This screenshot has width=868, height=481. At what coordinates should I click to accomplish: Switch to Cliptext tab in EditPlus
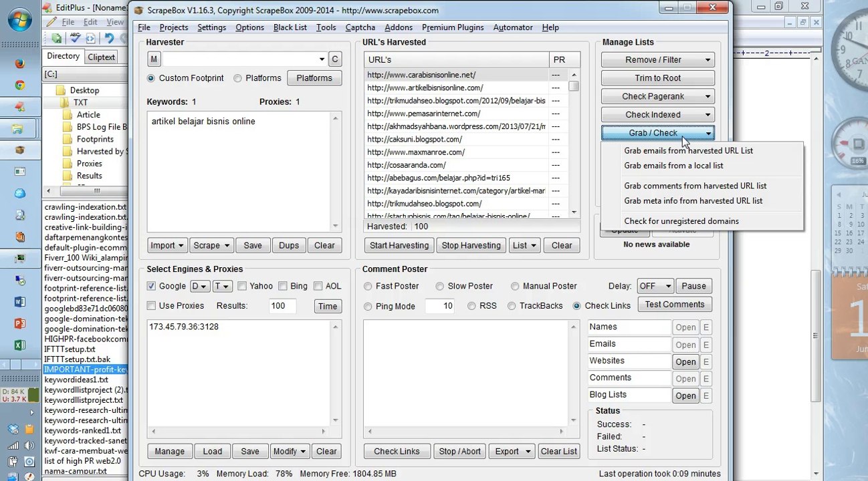tap(102, 57)
